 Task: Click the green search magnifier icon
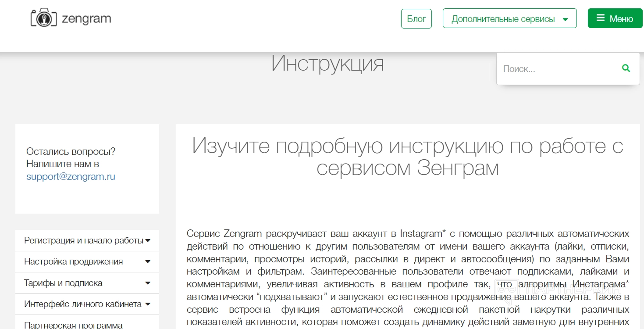pyautogui.click(x=626, y=68)
